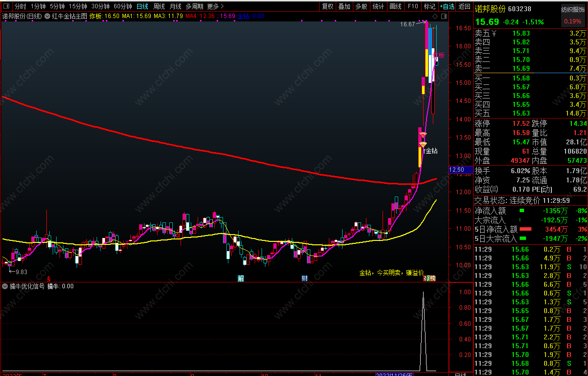Click the 买五 price 15.63

(x=521, y=113)
